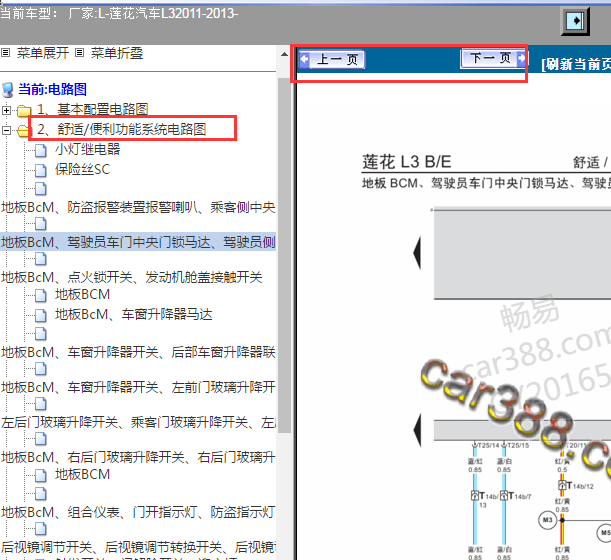Collapse the 2、舒适/便利功能系统电路图 node

(6, 130)
